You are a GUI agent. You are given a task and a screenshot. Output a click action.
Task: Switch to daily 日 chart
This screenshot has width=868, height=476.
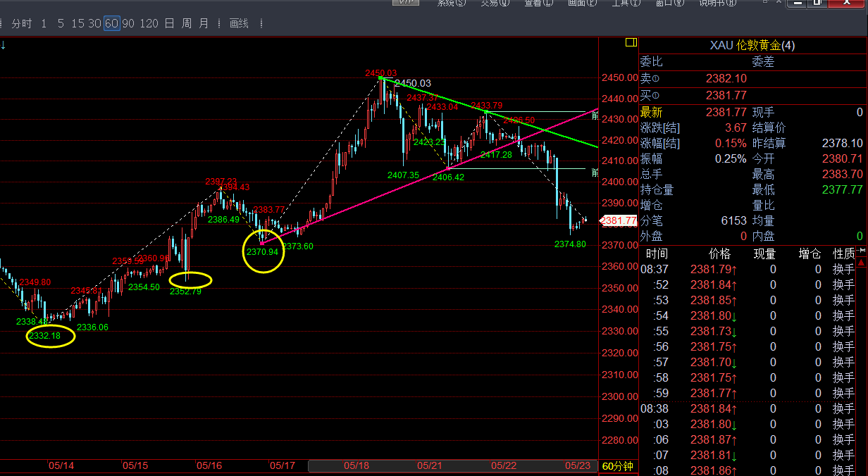[169, 23]
